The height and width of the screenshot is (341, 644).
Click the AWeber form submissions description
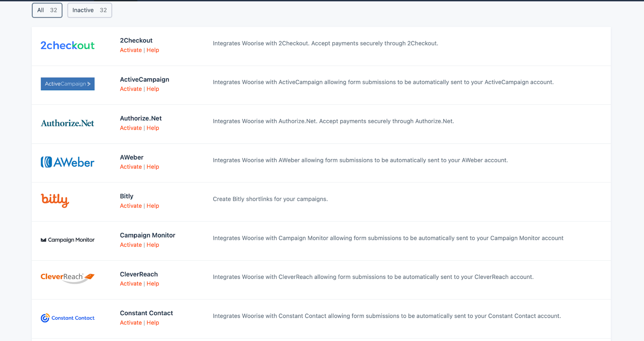coord(360,160)
